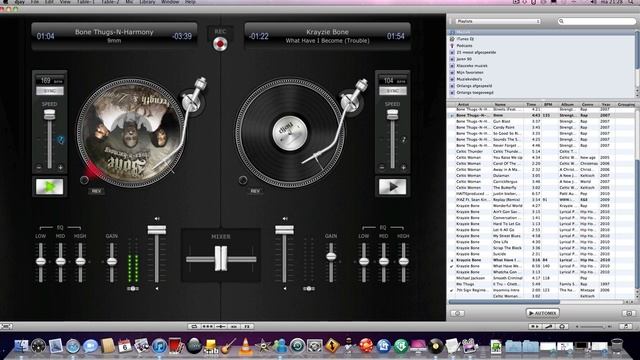640x360 pixels.
Task: Click the left deck MID EQ slider
Action: [x=60, y=261]
